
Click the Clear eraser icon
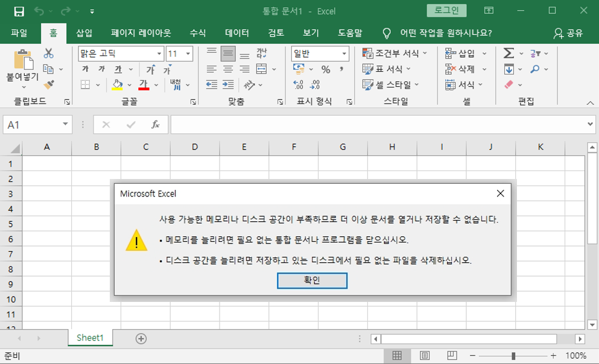coord(509,84)
